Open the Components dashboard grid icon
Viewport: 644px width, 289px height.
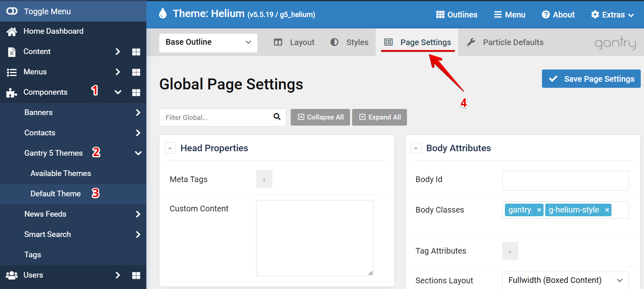coord(136,92)
